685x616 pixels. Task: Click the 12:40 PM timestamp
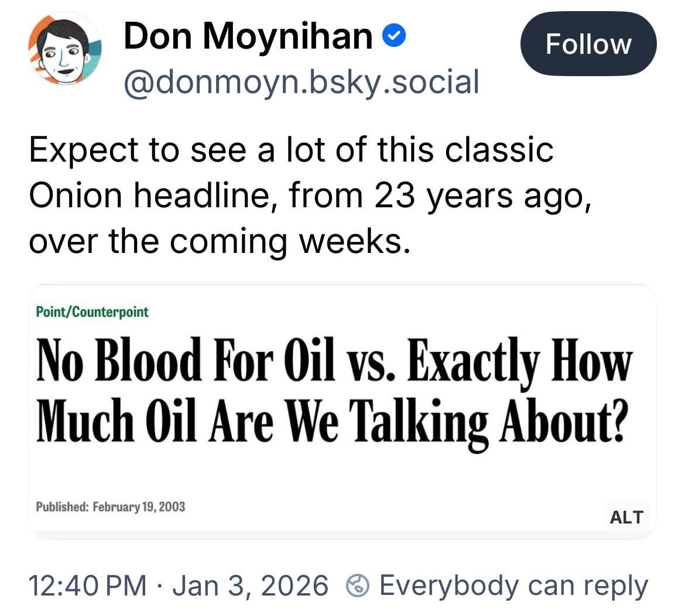(88, 586)
